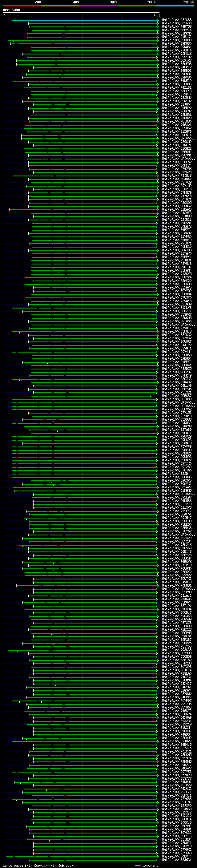
Task: Select the label UniRef100_B1LW11
Action: pos(177,433)
